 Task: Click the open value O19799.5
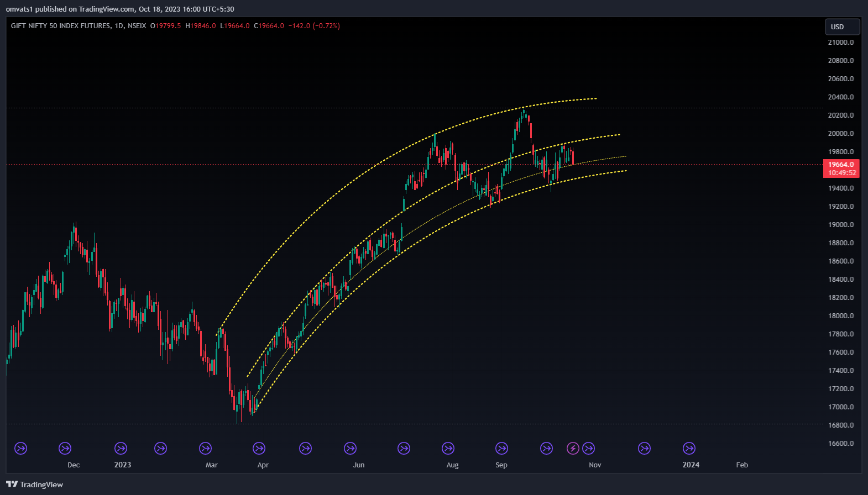click(x=166, y=26)
